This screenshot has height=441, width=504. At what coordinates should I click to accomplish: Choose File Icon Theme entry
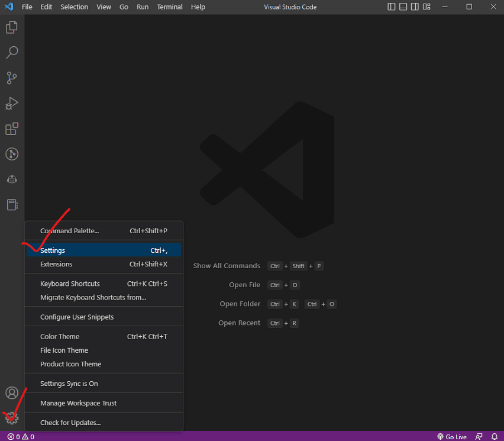click(104, 350)
